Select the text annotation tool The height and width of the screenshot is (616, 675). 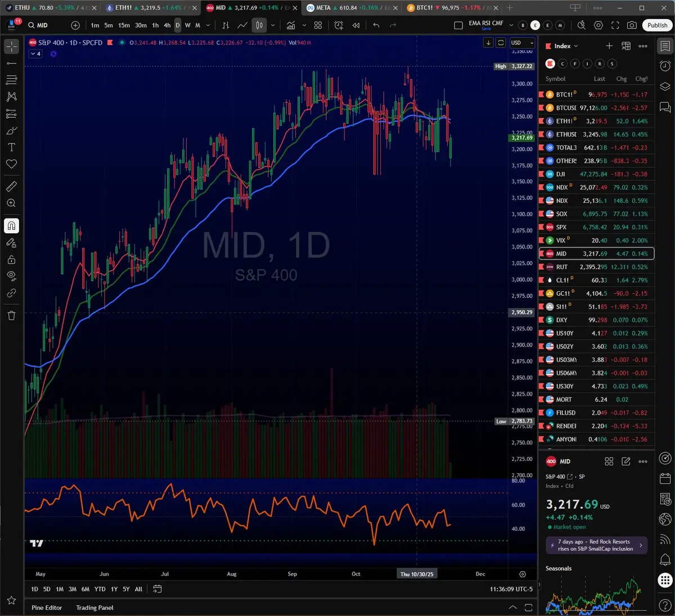click(x=11, y=147)
